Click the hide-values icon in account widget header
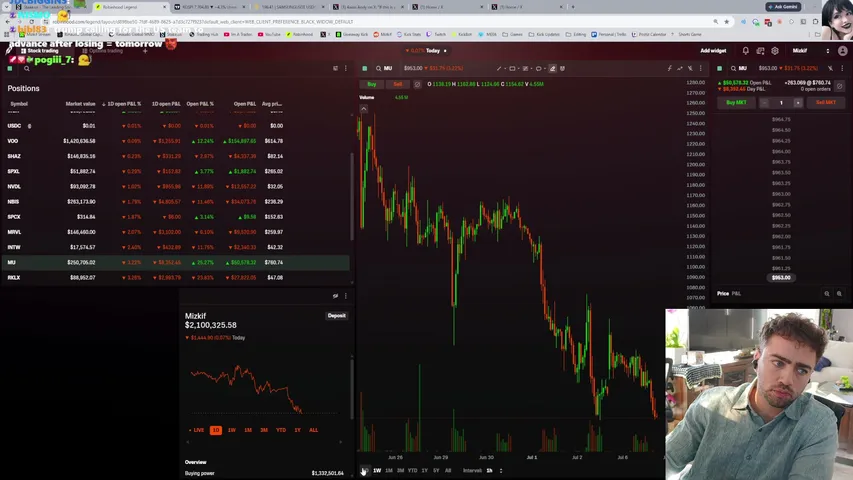 335,296
